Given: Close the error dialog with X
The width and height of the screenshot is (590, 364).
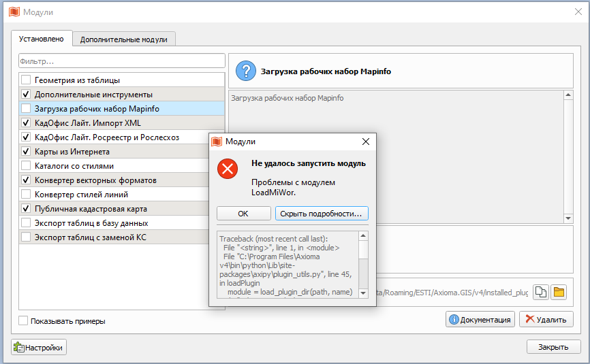Looking at the screenshot, I should [x=365, y=142].
